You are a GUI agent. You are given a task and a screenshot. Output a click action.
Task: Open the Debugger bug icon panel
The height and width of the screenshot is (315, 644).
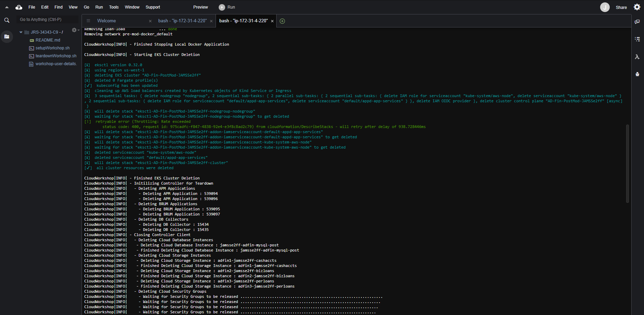click(637, 74)
